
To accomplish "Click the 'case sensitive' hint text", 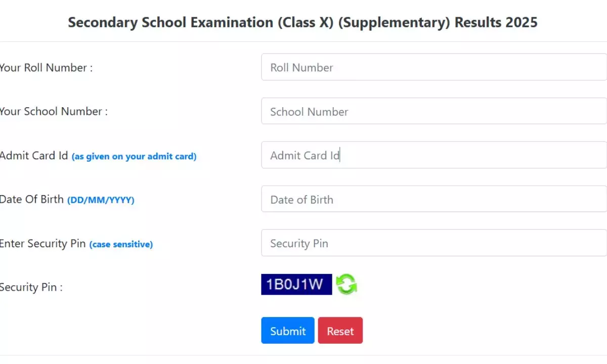I will click(121, 244).
